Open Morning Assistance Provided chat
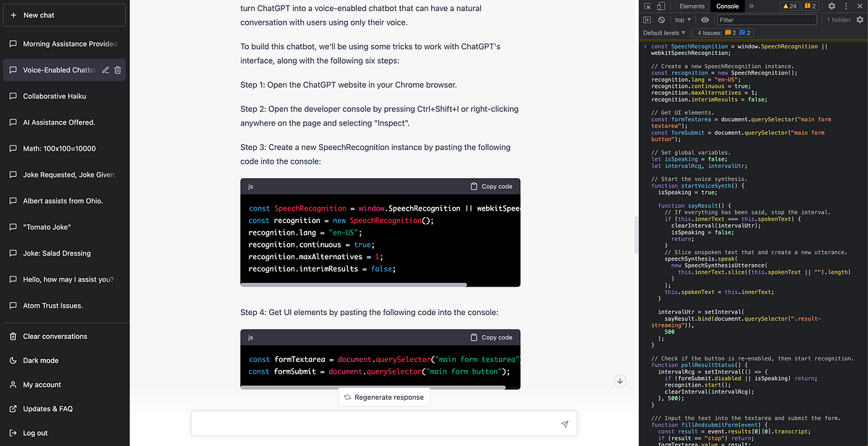The image size is (868, 446). [64, 43]
